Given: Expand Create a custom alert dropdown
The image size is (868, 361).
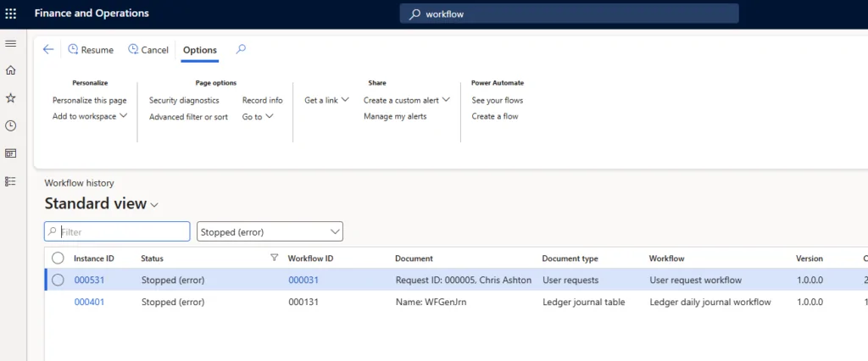Looking at the screenshot, I should 406,100.
